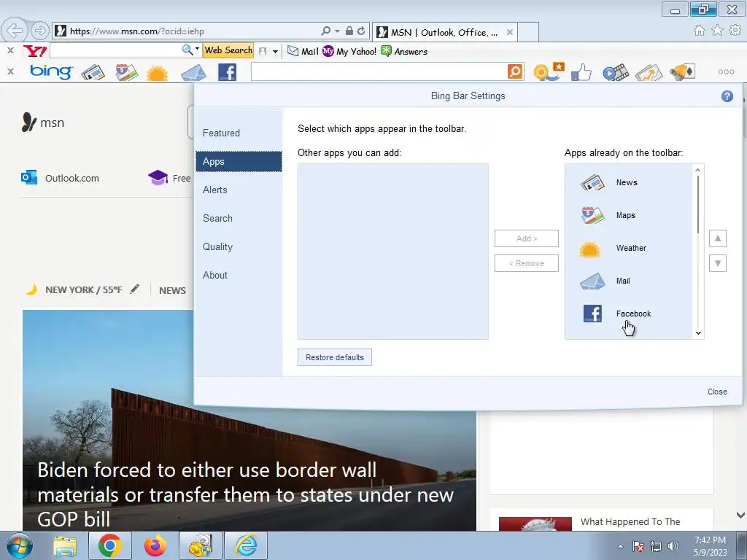Click the browser Back arrow button

click(15, 31)
